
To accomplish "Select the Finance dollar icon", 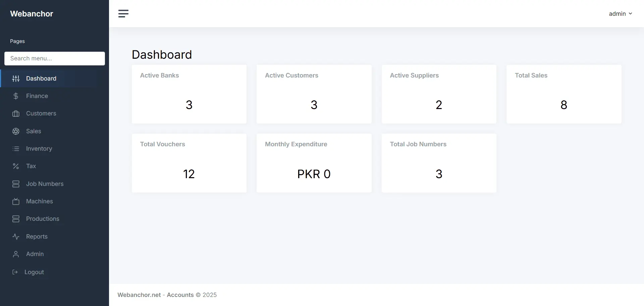I will (16, 96).
